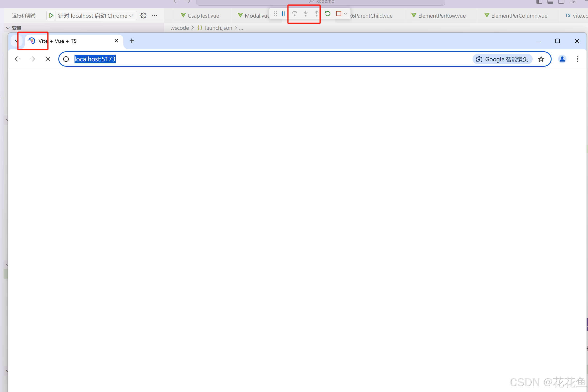Open the vite.config TS tab
588x392 pixels.
[x=576, y=16]
